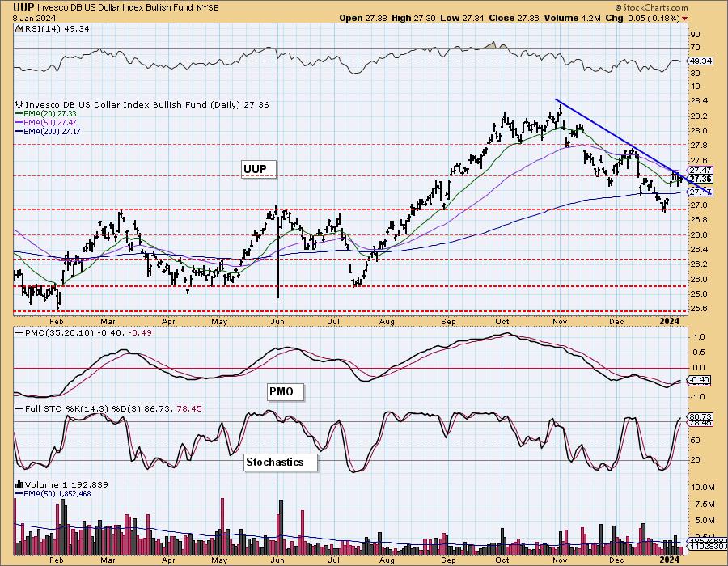Click the red down-arrow change icon
Screen dimensions: 728x566
685,19
